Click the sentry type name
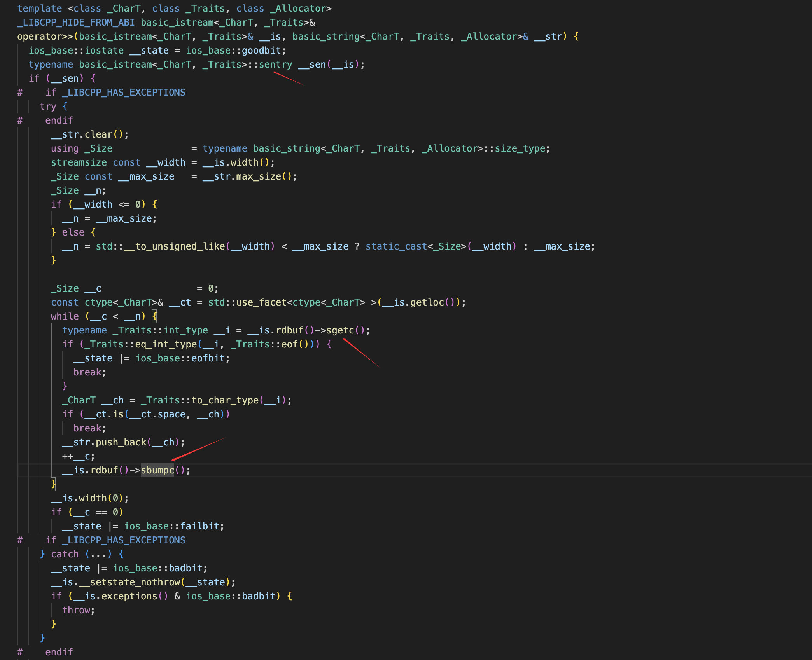812x660 pixels. [x=275, y=65]
